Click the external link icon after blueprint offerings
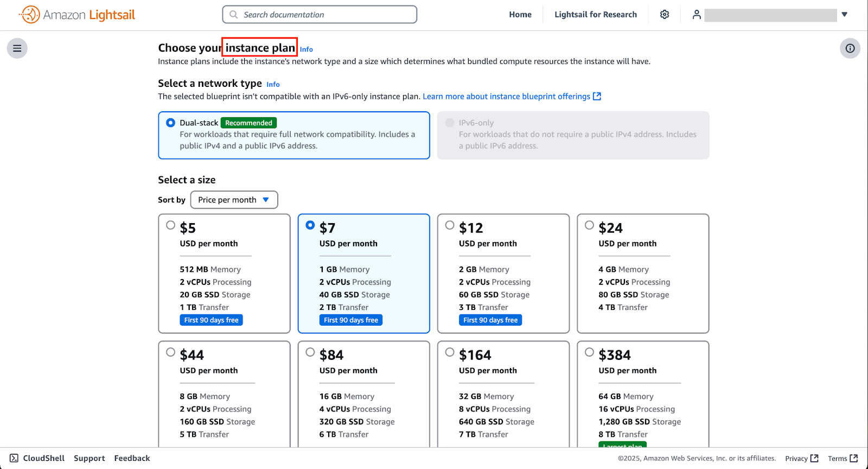 point(597,96)
